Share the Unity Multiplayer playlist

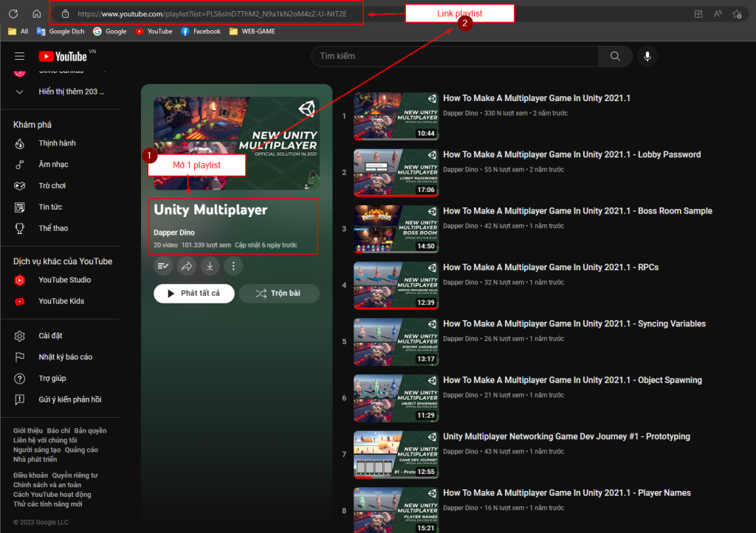pos(187,266)
